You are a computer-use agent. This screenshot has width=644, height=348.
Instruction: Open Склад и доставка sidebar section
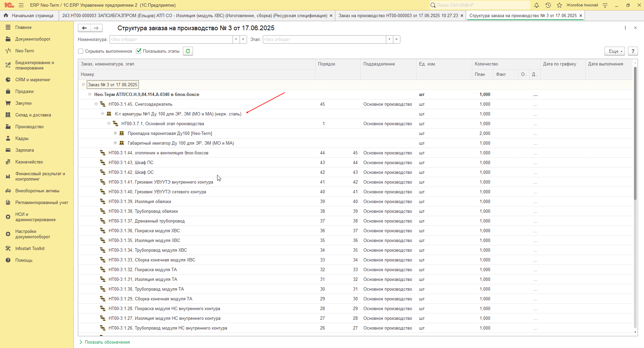33,115
